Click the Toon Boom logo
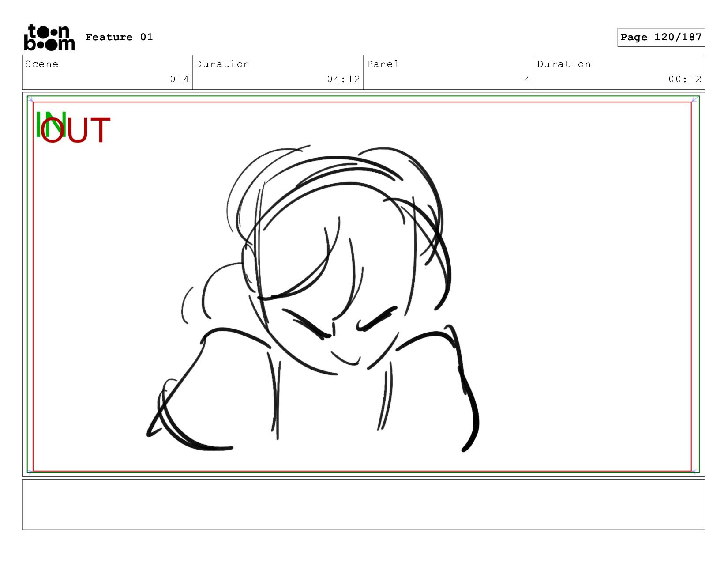Viewport: 728px width, 563px height. point(49,38)
